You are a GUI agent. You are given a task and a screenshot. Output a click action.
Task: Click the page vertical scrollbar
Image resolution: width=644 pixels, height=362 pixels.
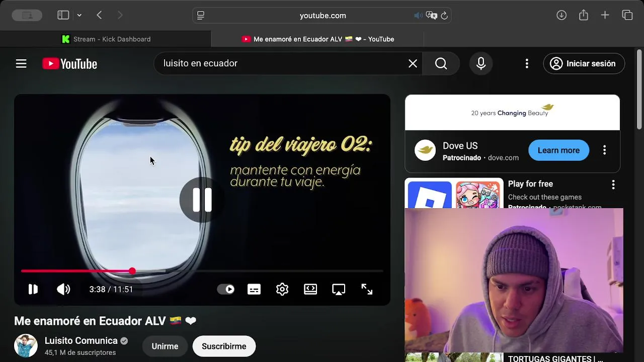(640, 89)
